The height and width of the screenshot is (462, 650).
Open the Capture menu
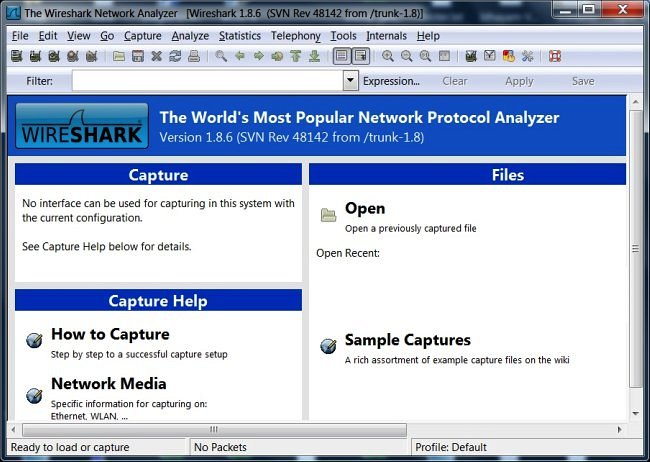click(143, 36)
